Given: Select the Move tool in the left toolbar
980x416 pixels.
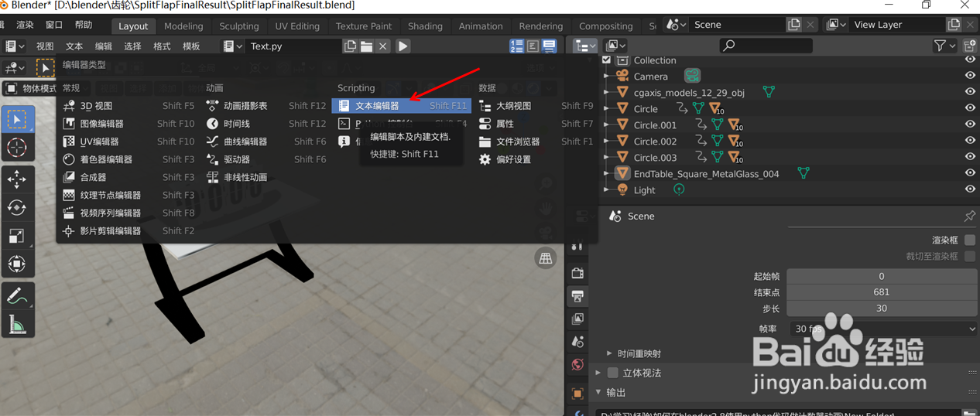Looking at the screenshot, I should (17, 179).
